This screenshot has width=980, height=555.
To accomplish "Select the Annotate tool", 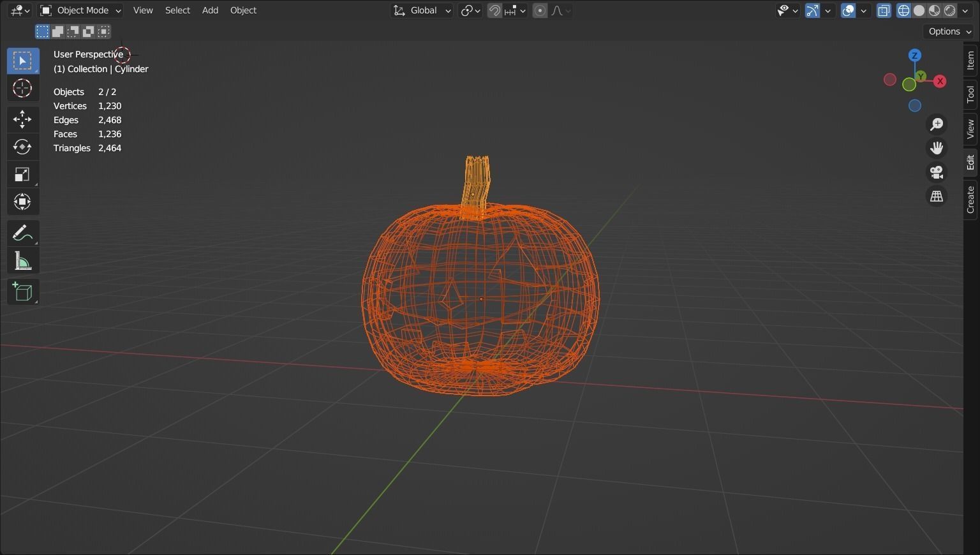I will pyautogui.click(x=22, y=232).
